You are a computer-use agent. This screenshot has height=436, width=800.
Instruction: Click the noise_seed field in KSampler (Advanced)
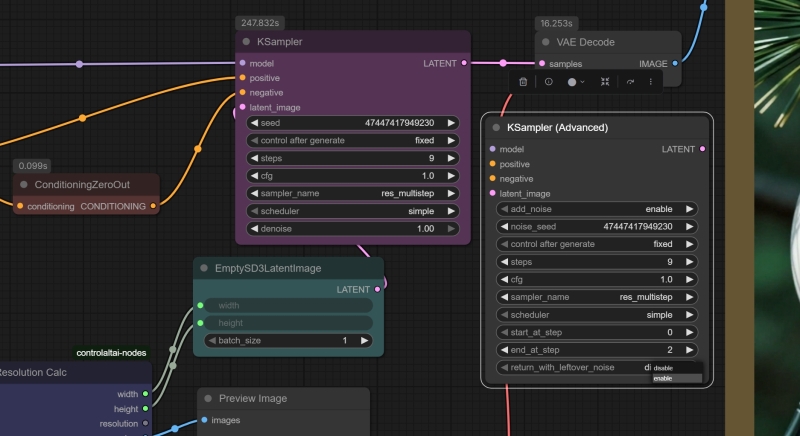tap(596, 227)
